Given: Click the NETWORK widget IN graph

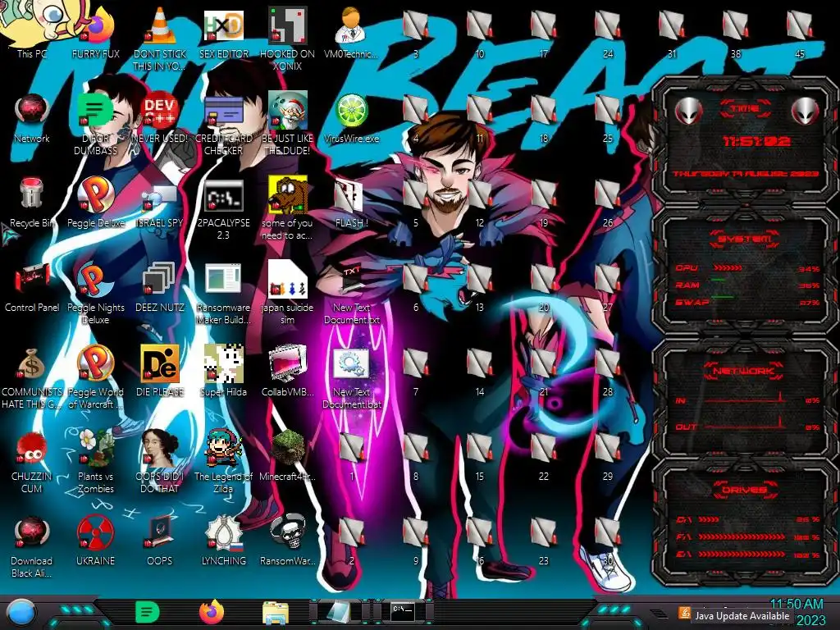Looking at the screenshot, I should tap(745, 399).
